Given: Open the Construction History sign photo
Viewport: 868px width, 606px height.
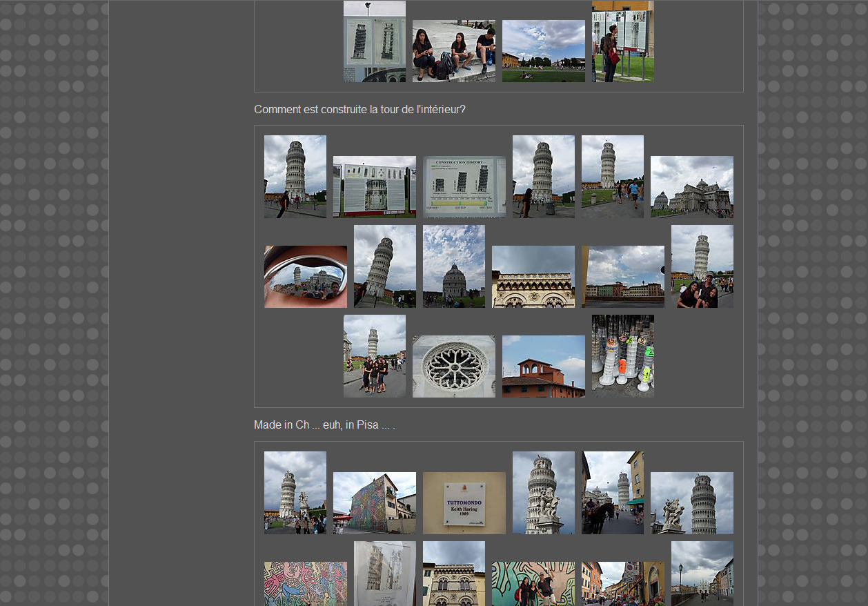Looking at the screenshot, I should 464,186.
